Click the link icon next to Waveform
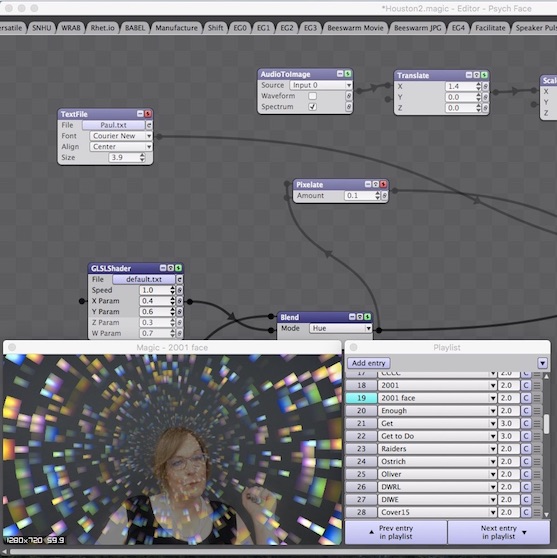 coord(349,96)
